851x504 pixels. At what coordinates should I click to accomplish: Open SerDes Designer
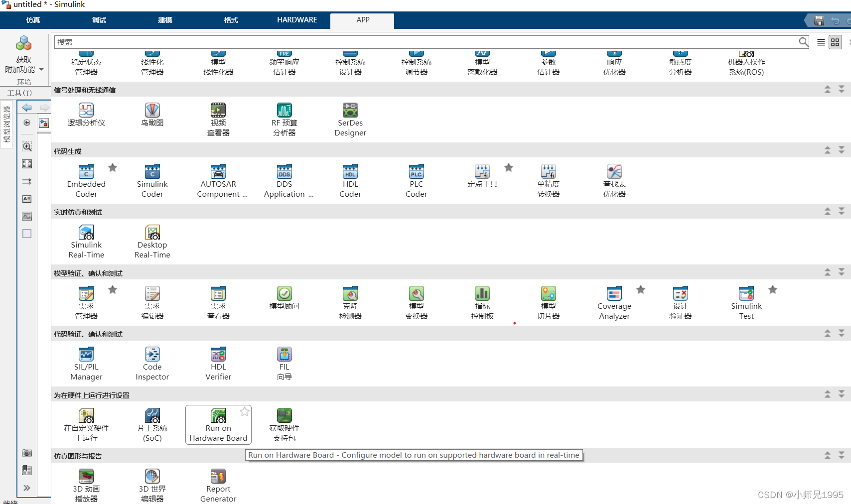pos(350,120)
